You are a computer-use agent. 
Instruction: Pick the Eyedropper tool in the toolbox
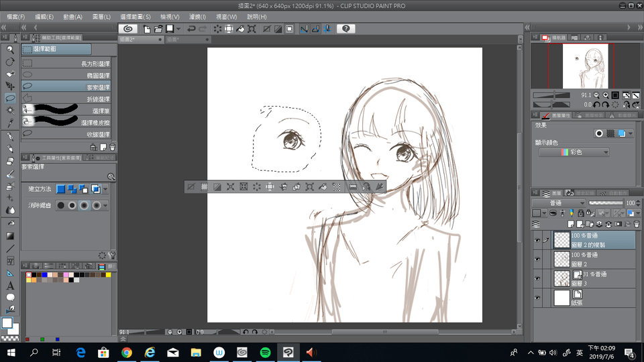click(10, 123)
